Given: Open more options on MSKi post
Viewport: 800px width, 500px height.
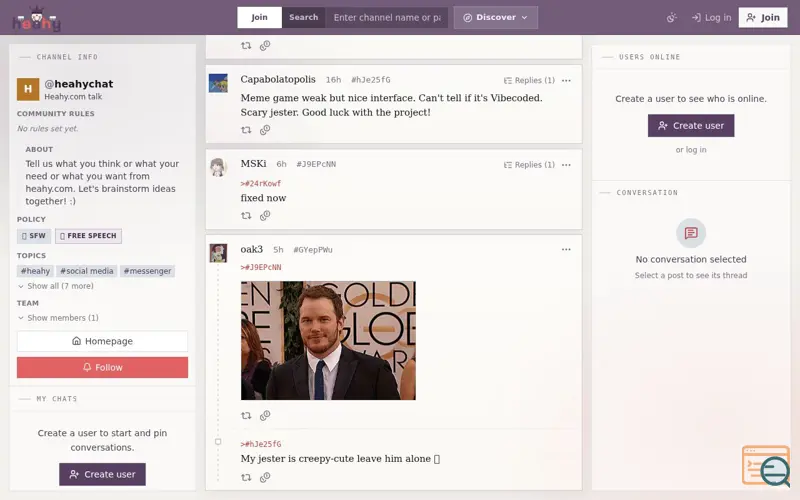Looking at the screenshot, I should click(566, 165).
